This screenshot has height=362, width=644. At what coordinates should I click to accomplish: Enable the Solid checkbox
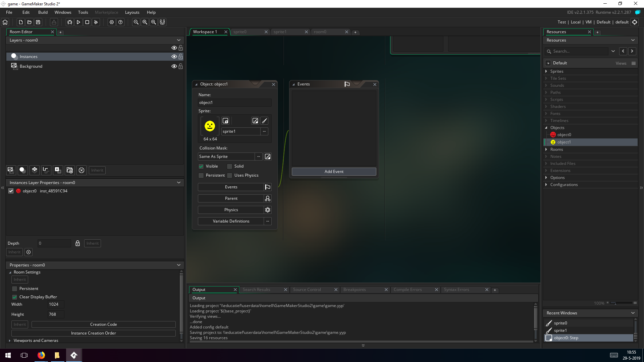[230, 166]
